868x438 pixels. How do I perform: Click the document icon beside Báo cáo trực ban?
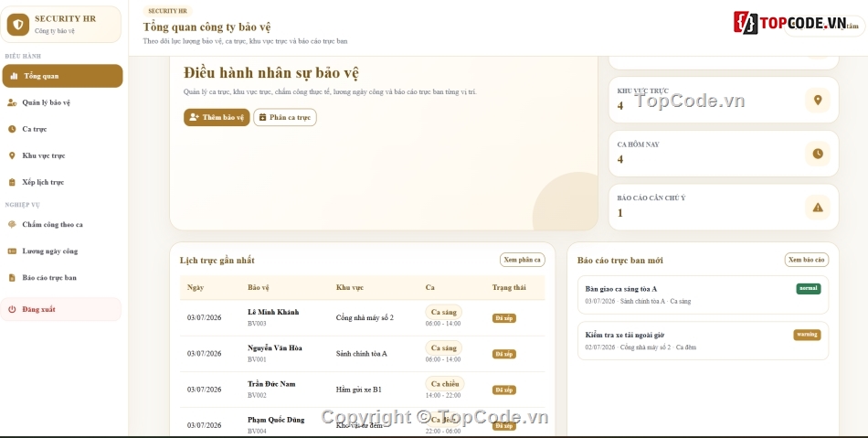(x=12, y=277)
